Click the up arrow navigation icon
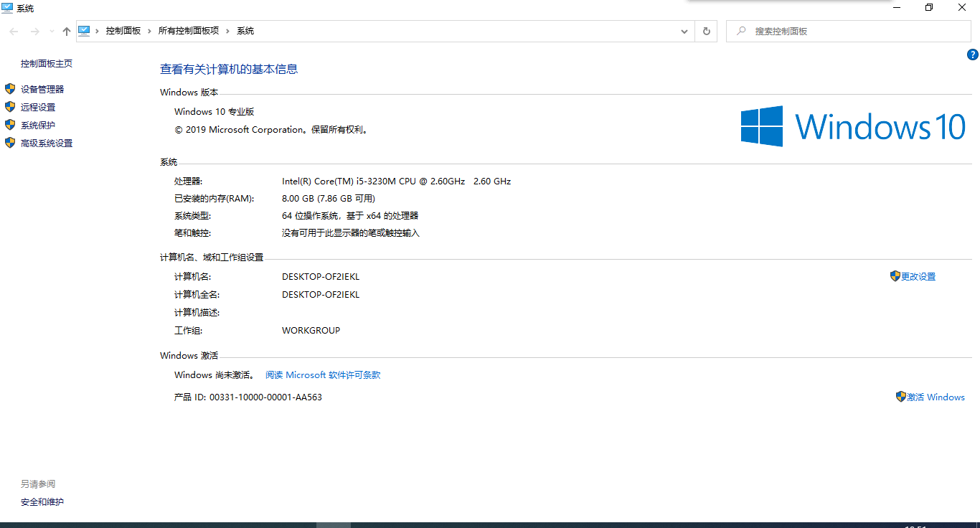The image size is (980, 528). 66,31
